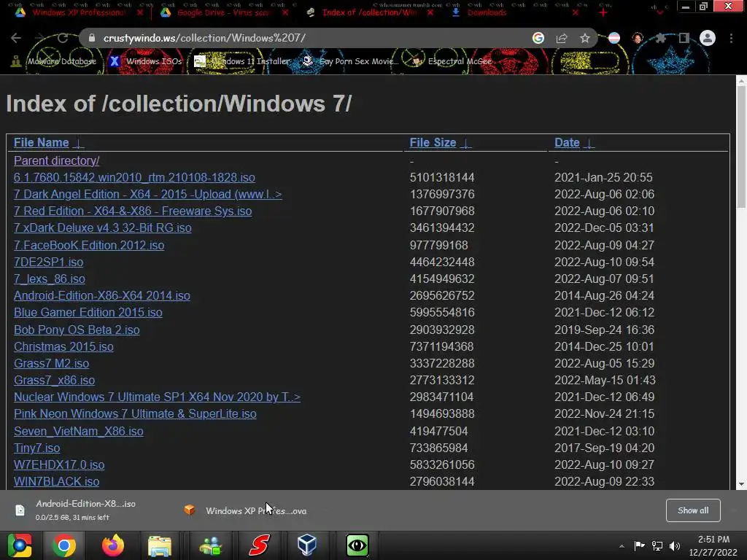This screenshot has width=747, height=560.
Task: Open the extensions puzzle icon
Action: point(660,38)
